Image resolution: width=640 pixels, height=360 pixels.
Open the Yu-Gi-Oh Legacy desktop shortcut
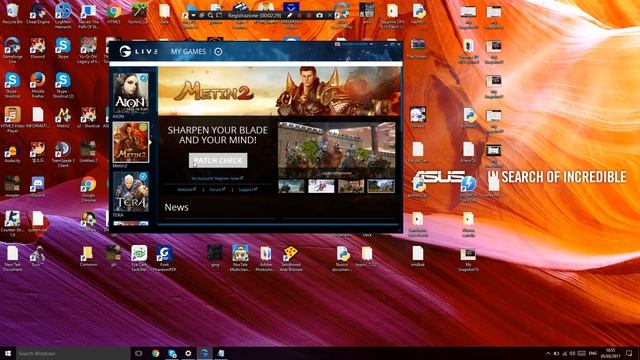[88, 51]
